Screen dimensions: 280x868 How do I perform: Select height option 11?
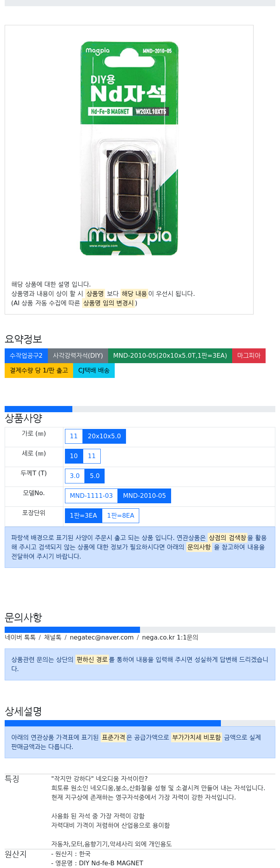point(92,456)
